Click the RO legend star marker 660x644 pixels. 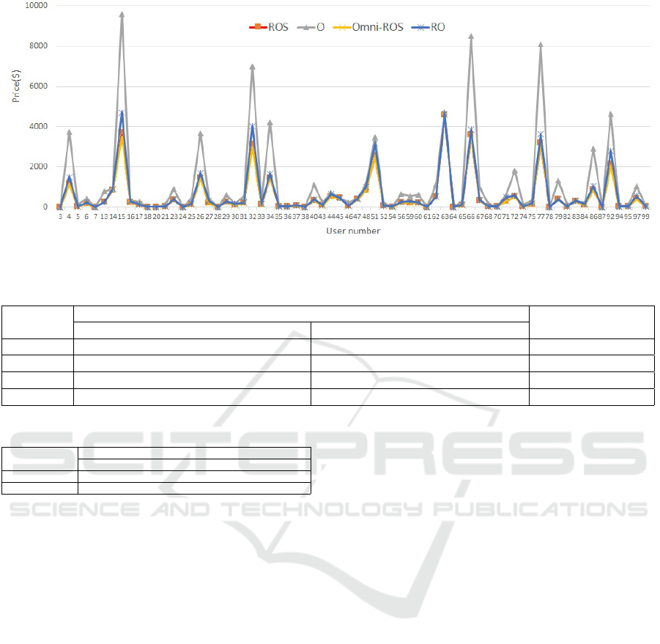420,27
